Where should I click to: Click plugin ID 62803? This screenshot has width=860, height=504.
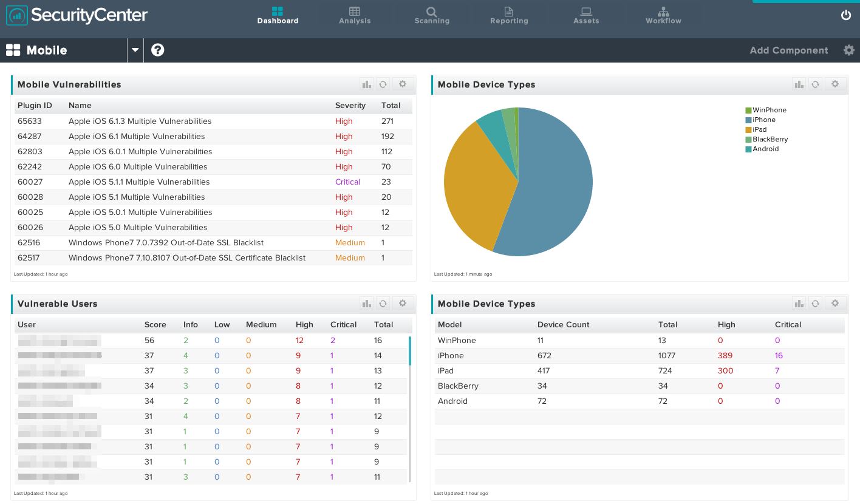(30, 152)
